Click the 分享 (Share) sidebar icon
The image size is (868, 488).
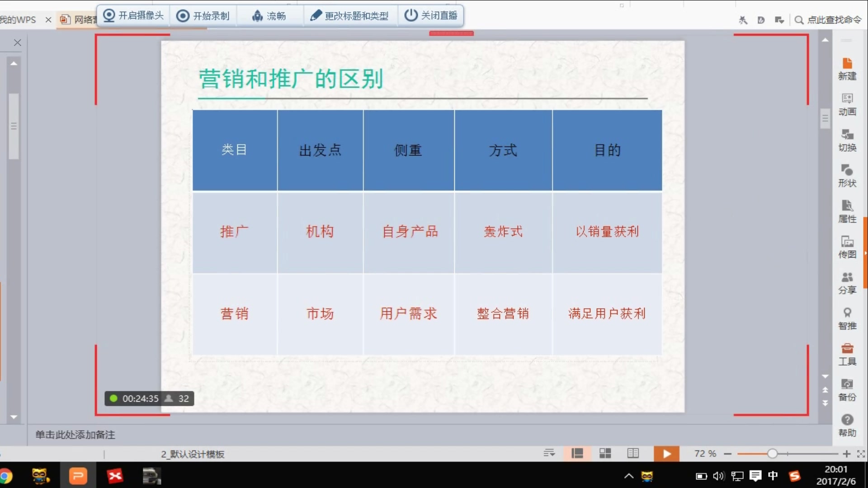(x=847, y=282)
